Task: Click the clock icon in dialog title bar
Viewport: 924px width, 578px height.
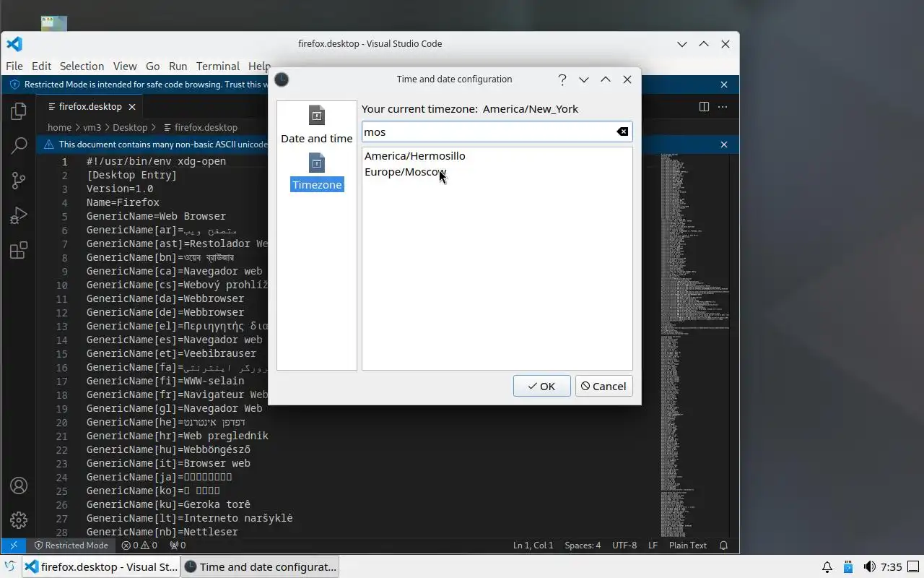Action: (282, 79)
